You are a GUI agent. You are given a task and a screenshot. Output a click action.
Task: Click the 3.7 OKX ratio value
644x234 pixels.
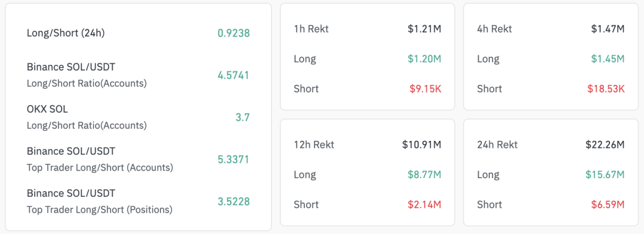tap(242, 117)
